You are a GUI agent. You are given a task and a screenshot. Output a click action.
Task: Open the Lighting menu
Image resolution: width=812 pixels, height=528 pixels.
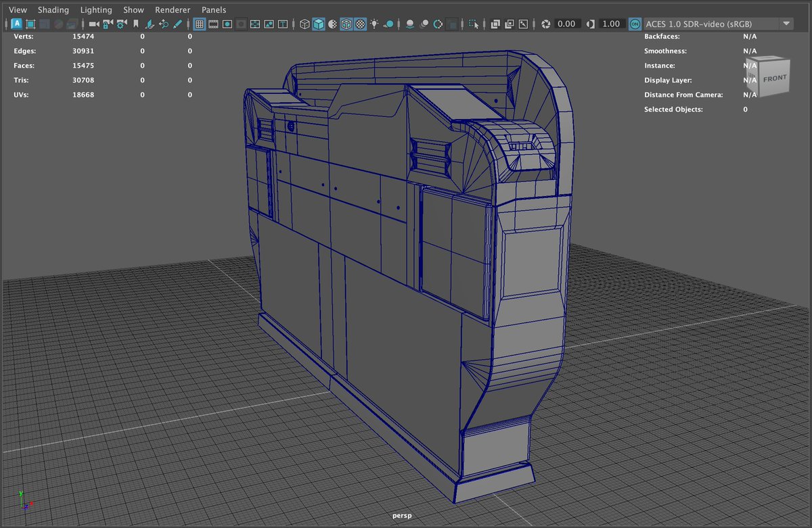click(x=96, y=10)
